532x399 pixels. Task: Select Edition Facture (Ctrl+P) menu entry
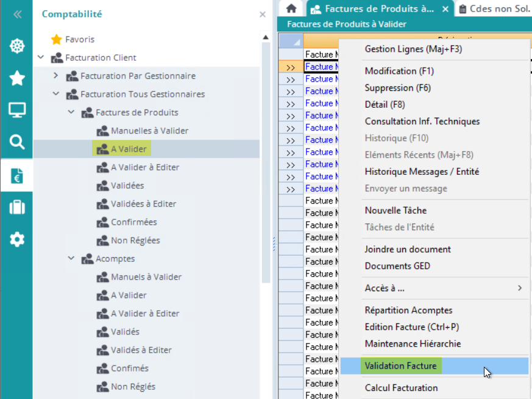pyautogui.click(x=411, y=327)
